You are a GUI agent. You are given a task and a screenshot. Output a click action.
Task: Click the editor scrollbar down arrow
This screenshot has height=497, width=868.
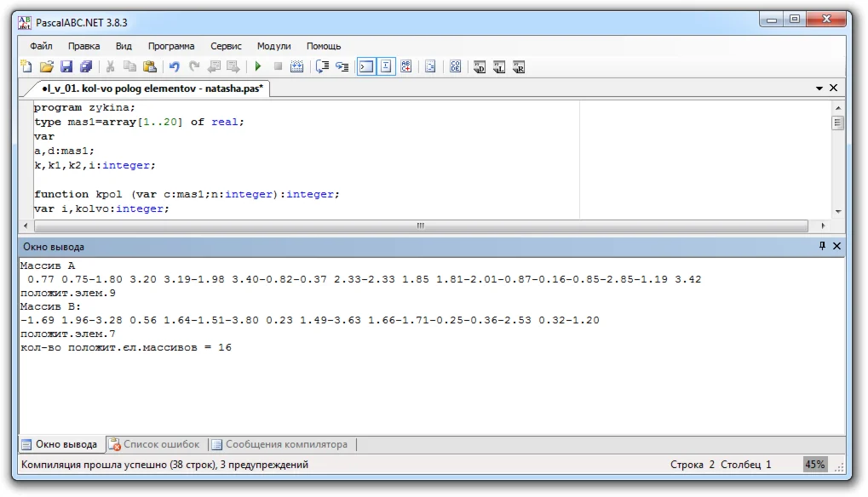click(838, 210)
